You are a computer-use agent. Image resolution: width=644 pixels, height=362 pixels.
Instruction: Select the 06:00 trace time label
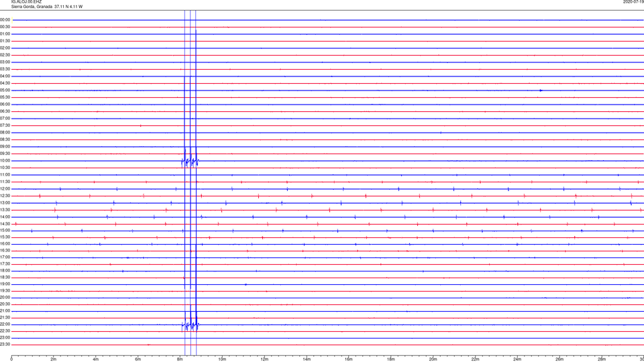point(5,105)
